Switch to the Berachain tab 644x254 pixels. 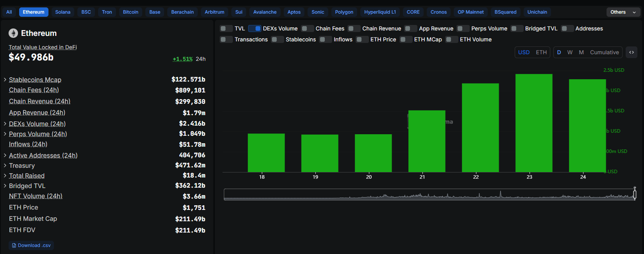click(x=182, y=12)
